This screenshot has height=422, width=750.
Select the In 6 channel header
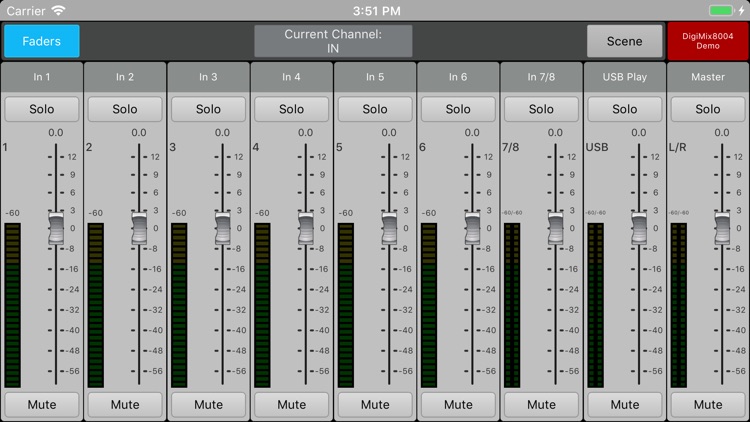pyautogui.click(x=458, y=77)
